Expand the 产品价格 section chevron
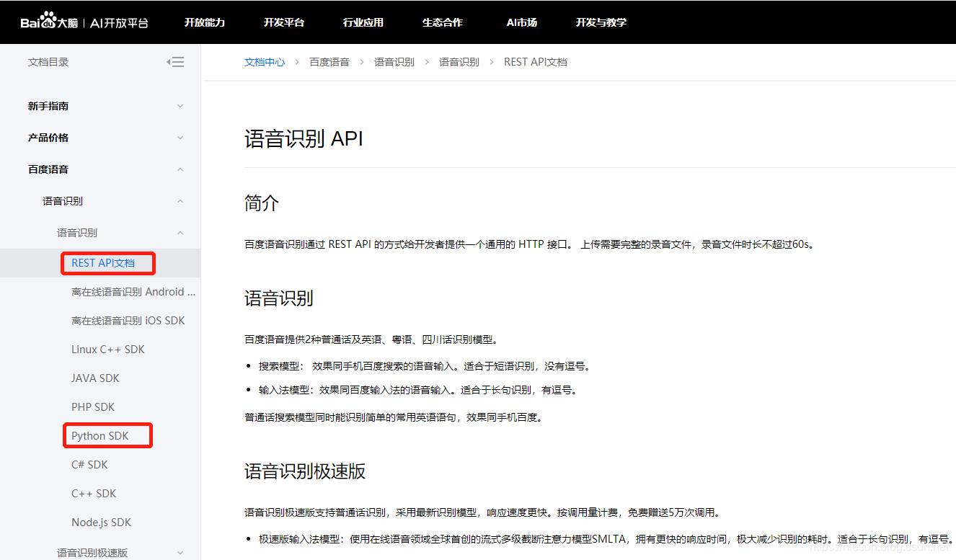 point(180,138)
